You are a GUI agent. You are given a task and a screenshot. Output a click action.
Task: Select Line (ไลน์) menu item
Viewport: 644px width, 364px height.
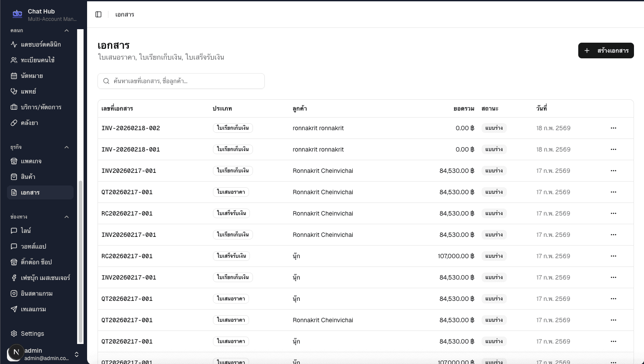(x=26, y=231)
